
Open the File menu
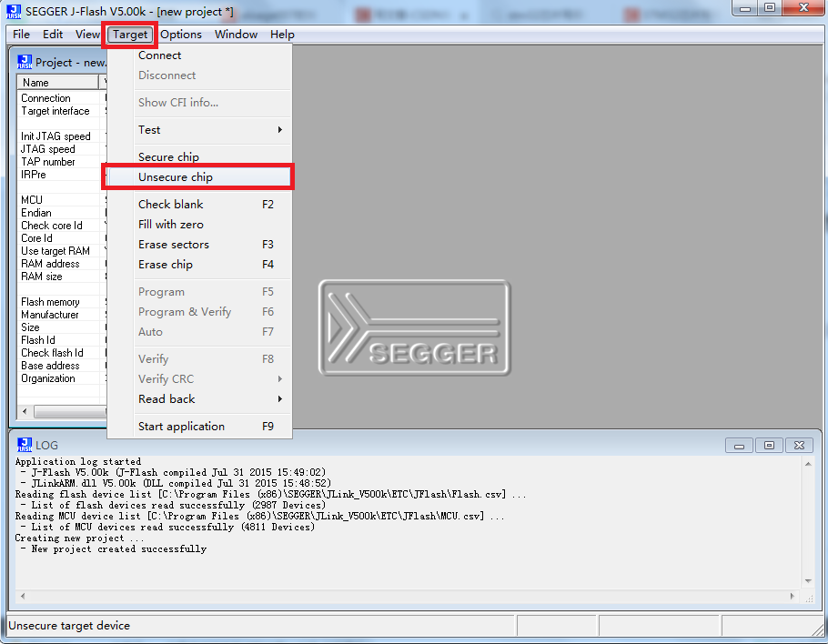[x=21, y=35]
